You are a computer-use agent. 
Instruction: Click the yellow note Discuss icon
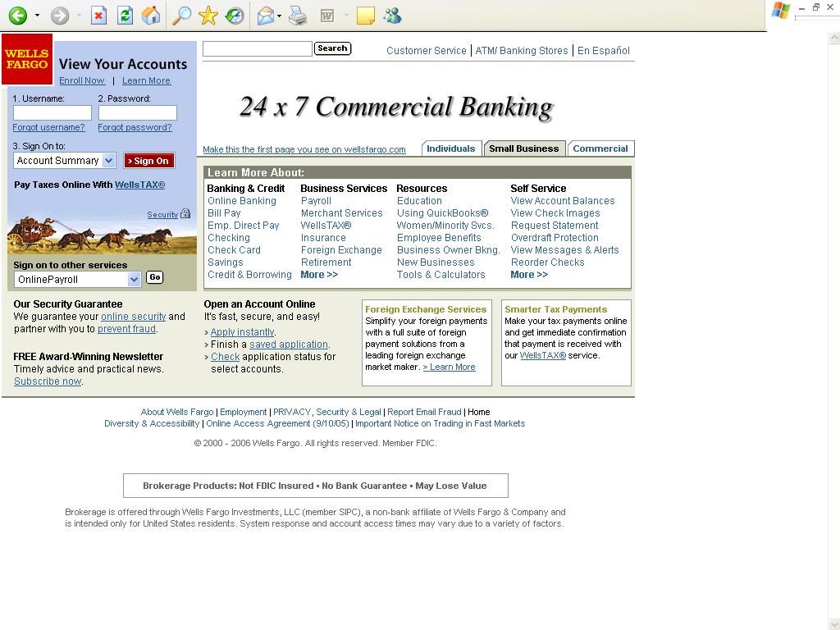[365, 16]
